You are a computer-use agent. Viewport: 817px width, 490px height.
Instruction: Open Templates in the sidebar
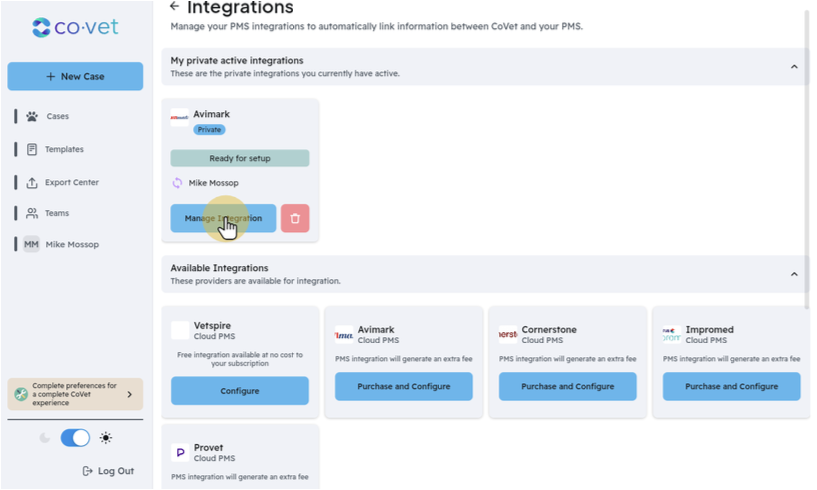coord(64,150)
